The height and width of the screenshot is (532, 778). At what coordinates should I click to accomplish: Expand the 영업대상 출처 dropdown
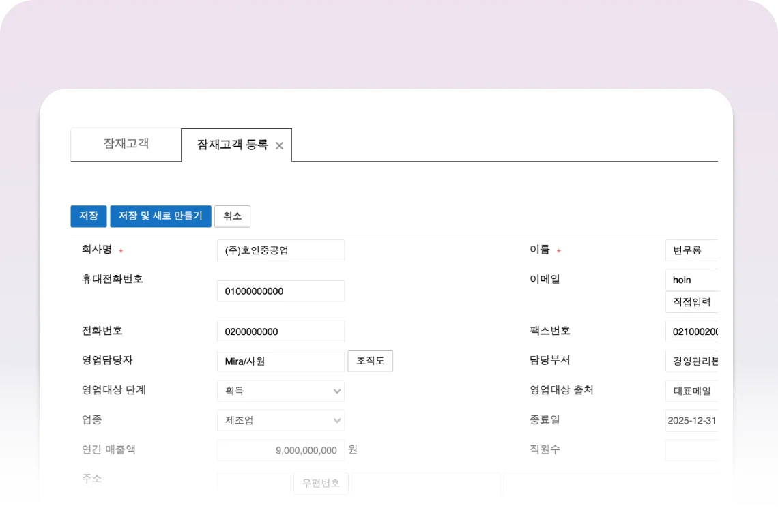point(691,391)
